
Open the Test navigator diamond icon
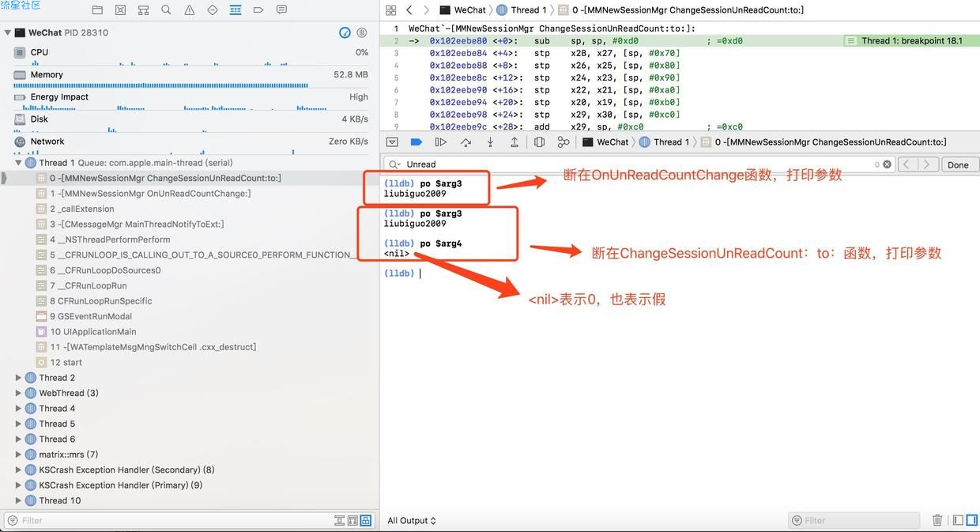pos(213,10)
